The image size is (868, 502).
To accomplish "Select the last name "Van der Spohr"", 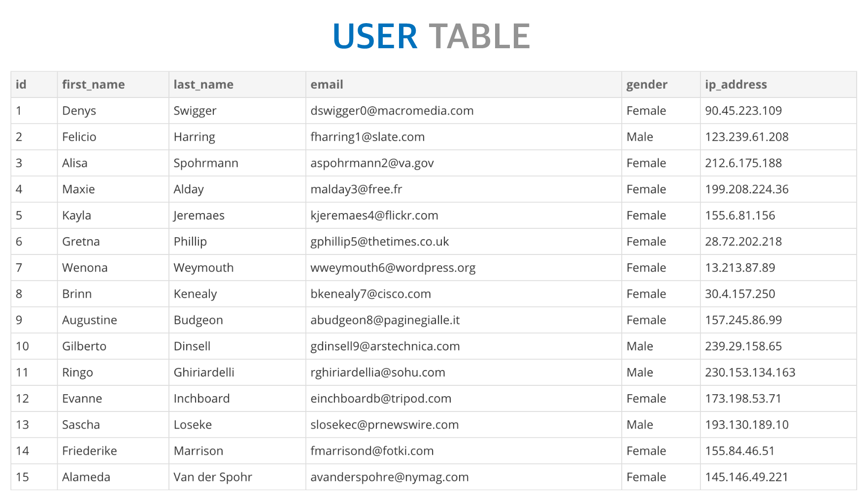I will click(213, 477).
